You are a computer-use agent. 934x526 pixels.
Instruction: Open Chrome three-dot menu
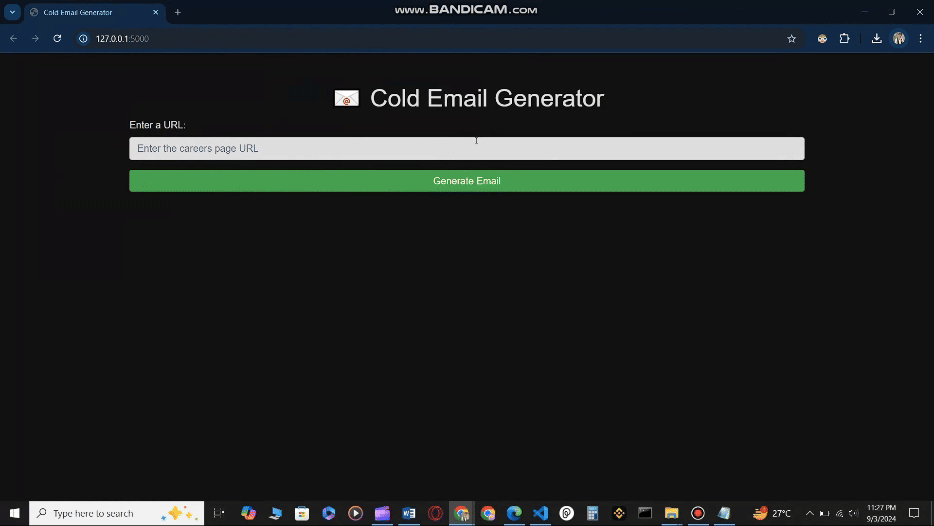[920, 39]
